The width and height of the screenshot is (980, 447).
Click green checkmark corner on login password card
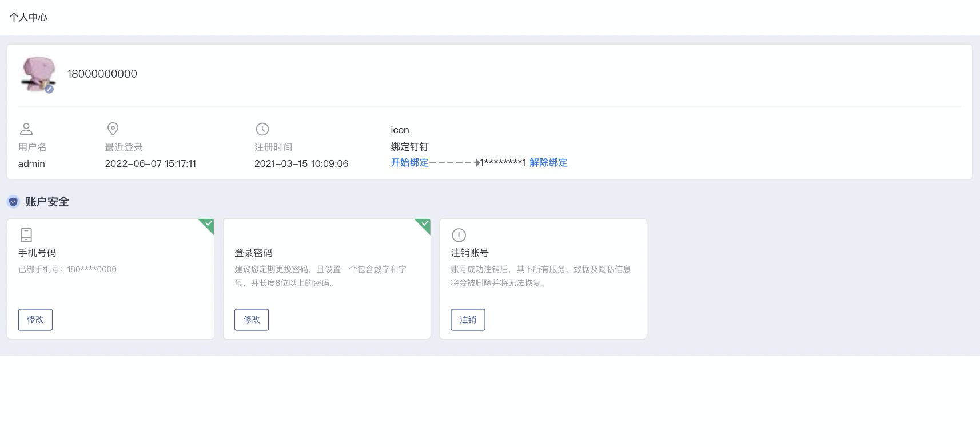pos(424,225)
